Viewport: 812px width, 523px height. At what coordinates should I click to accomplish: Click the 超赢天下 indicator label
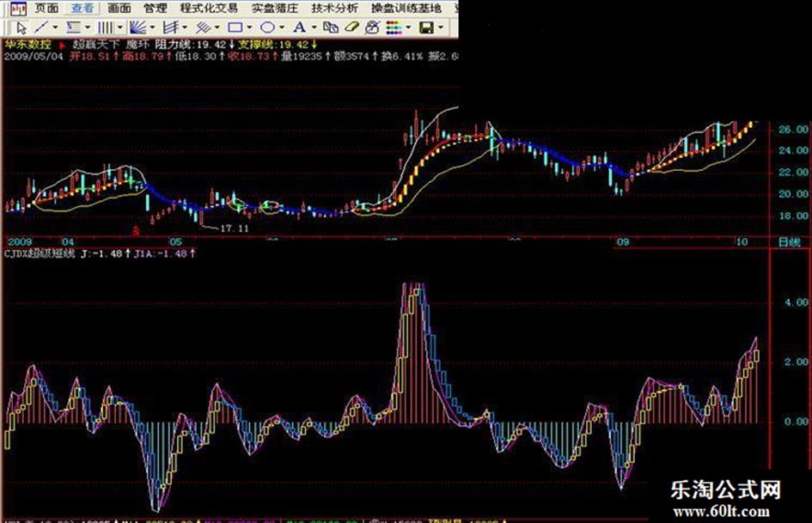tap(95, 45)
